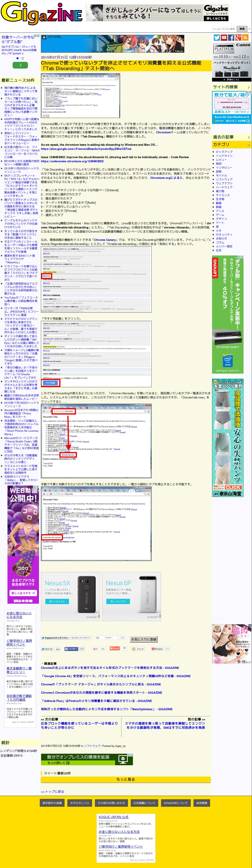Click the 検索 search button
The image size is (252, 868).
point(242,29)
